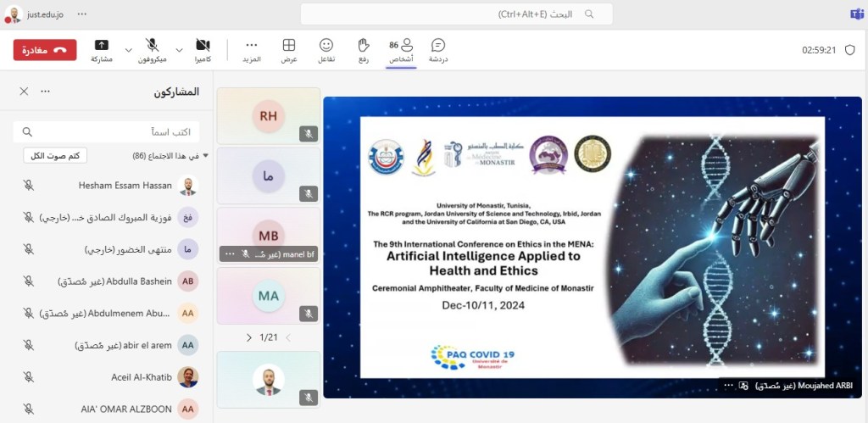Screen dimensions: 868x423
Task: Click the ellipsis on manel bf tile
Action: pyautogui.click(x=229, y=253)
